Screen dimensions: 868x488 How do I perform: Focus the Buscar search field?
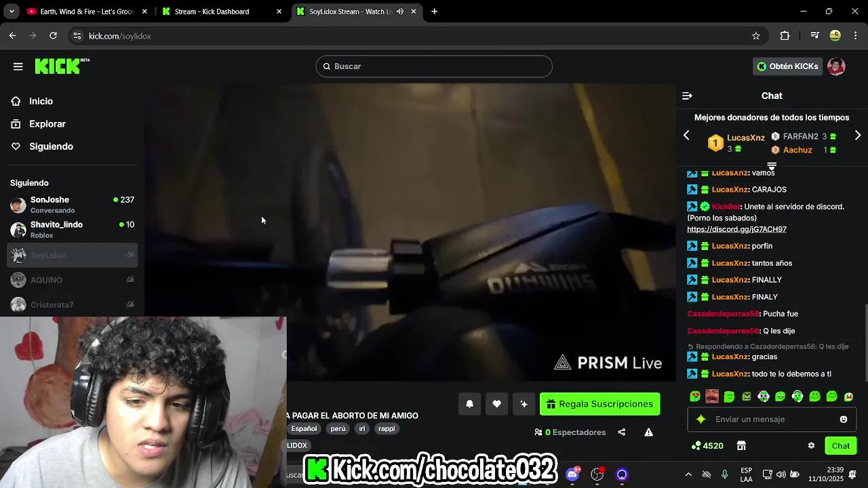coord(434,66)
